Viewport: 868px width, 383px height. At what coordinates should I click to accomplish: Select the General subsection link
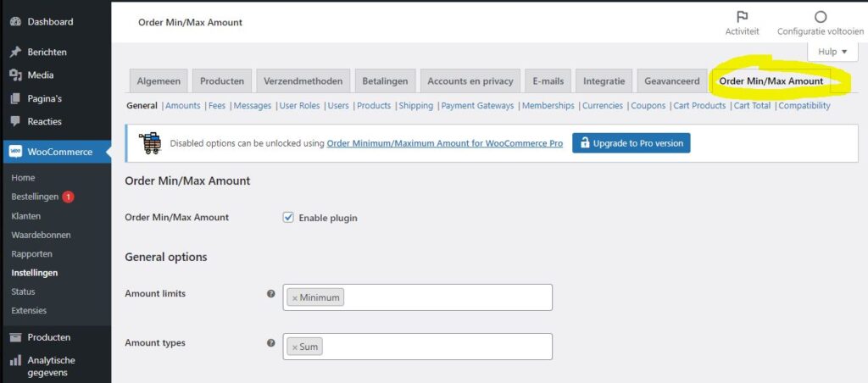pos(142,106)
